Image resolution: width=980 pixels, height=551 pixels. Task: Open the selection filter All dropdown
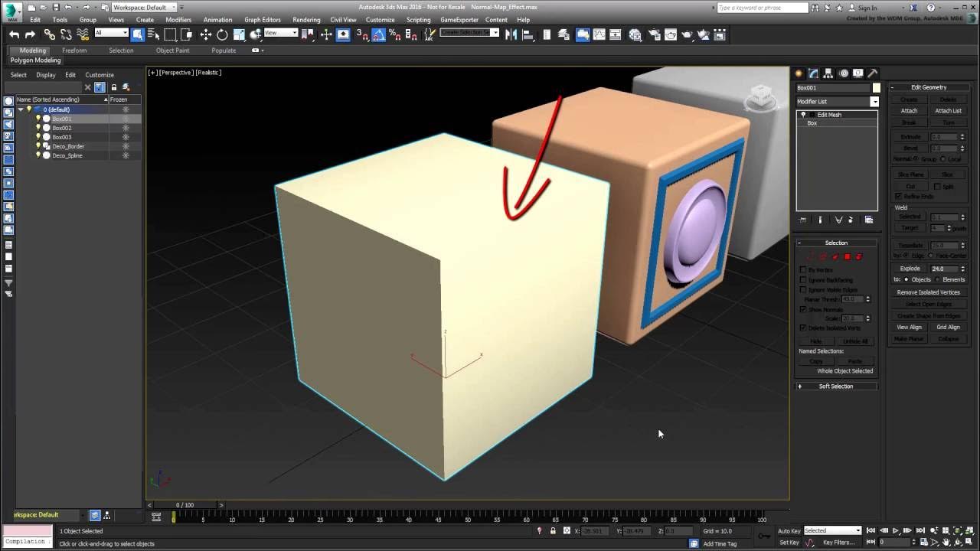[111, 33]
